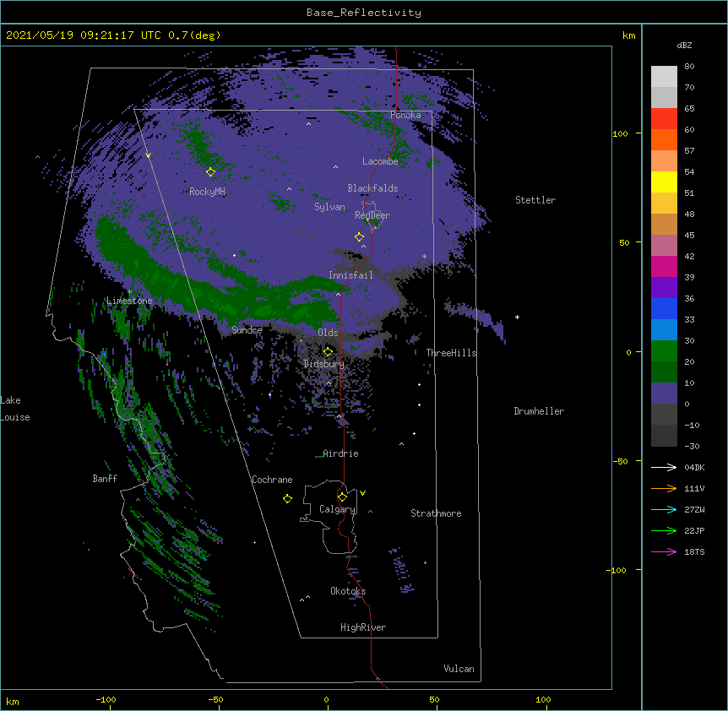Click the Didsbury city label
728x711 pixels.
(324, 364)
